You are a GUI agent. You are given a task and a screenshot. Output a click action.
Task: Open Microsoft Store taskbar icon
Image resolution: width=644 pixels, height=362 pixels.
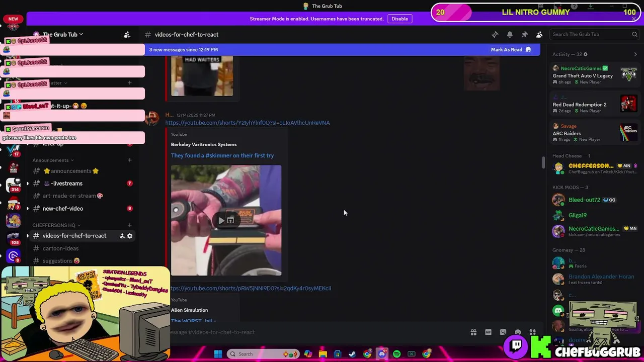tap(338, 354)
